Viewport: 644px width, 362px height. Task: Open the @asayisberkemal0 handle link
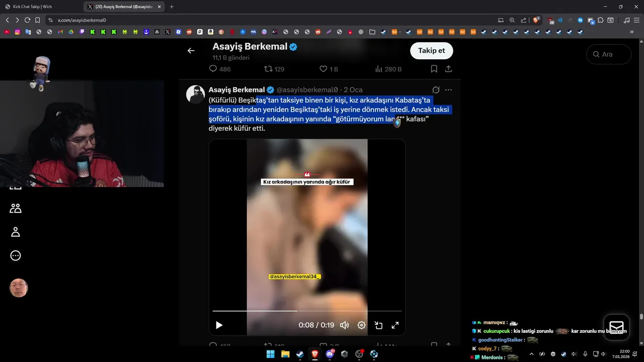click(307, 90)
